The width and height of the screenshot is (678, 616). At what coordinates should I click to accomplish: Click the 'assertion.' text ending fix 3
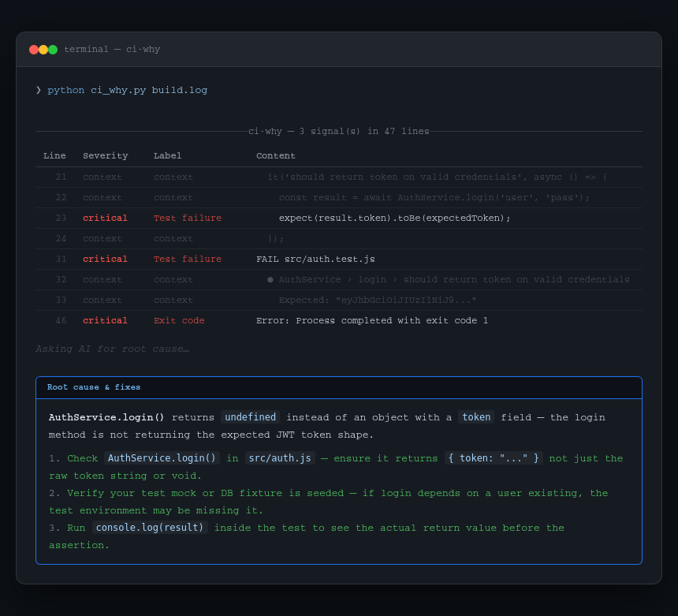coord(79,546)
